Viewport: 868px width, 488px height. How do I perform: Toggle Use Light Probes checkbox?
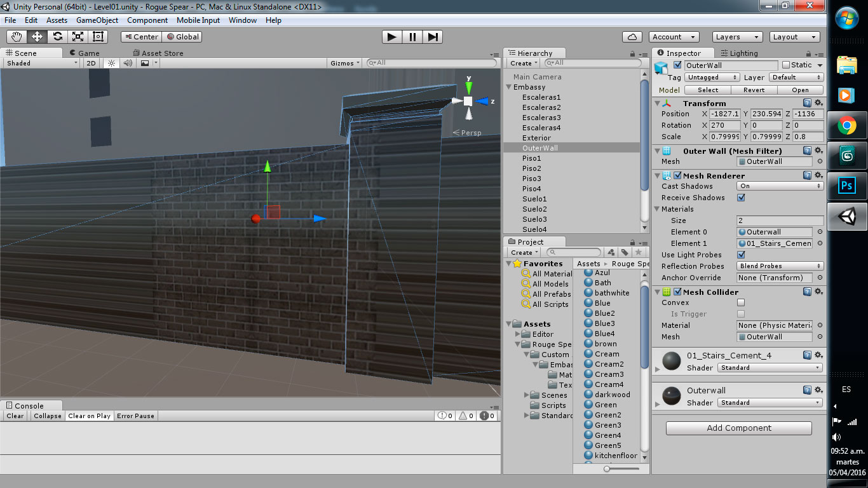[x=741, y=255]
